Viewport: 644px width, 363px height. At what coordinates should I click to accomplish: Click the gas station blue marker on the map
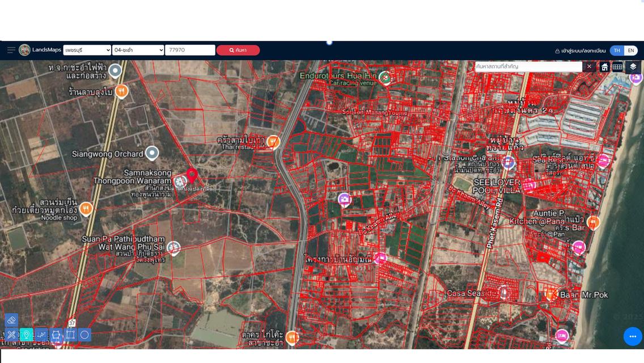pyautogui.click(x=508, y=162)
